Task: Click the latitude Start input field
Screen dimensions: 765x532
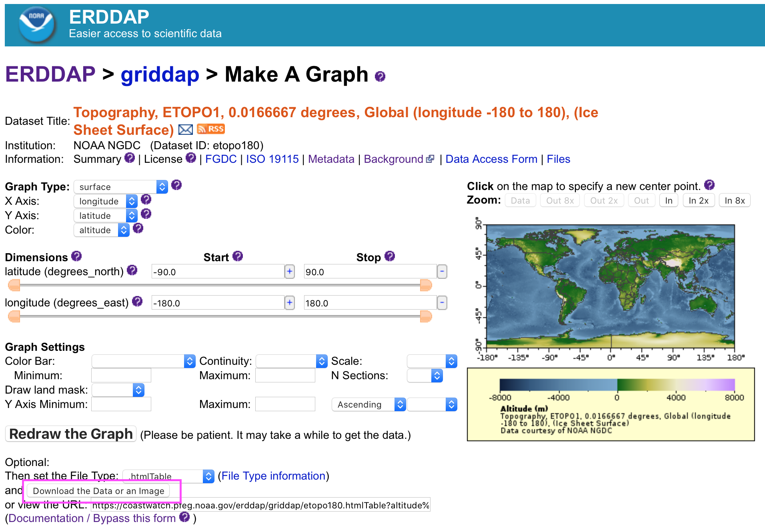Action: 218,272
